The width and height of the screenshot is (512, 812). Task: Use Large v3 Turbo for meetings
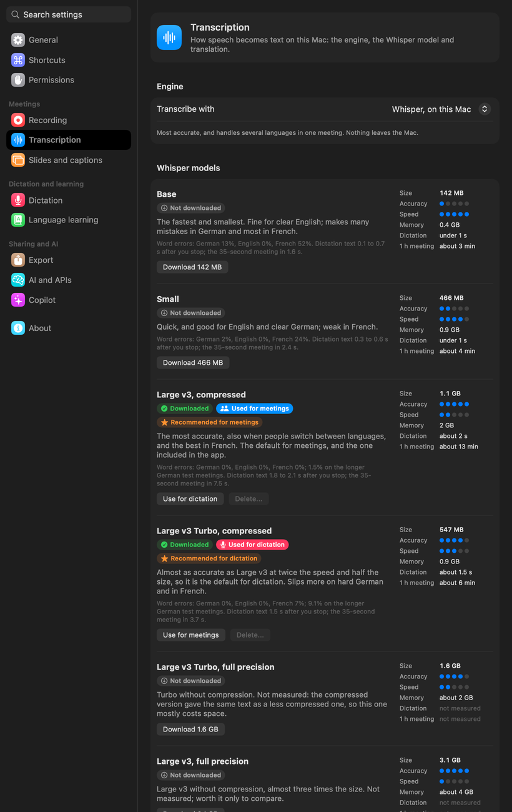pyautogui.click(x=191, y=635)
